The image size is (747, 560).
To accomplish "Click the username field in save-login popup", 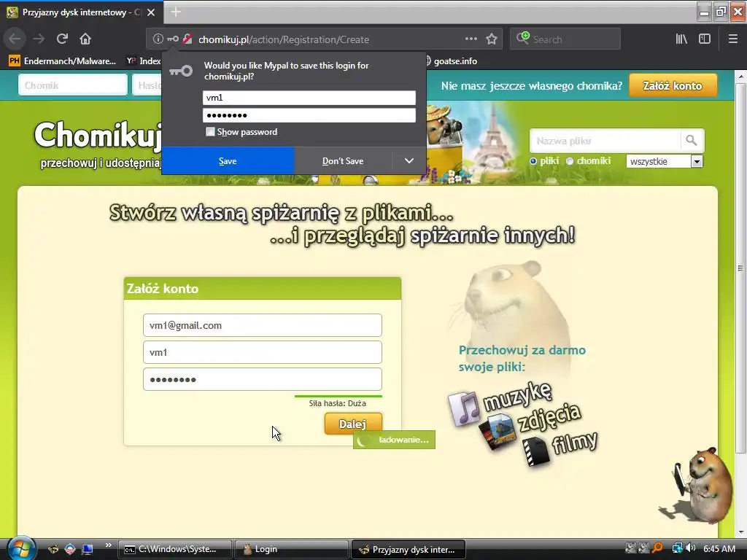I will click(309, 98).
